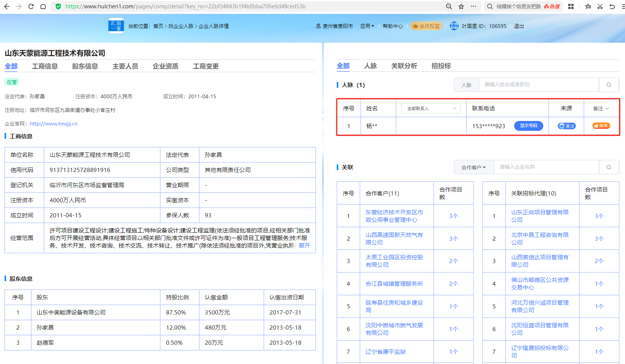Image resolution: width=625 pixels, height=364 pixels.
Task: Open 太原工业园区投资控股有限公司 link
Action: (x=394, y=261)
